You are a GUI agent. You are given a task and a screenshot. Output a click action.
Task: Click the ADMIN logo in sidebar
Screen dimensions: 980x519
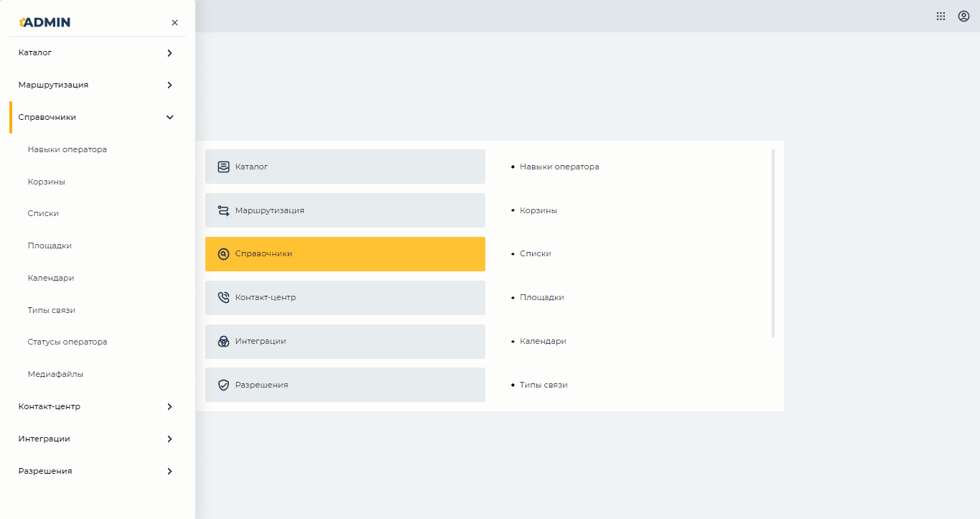point(45,22)
